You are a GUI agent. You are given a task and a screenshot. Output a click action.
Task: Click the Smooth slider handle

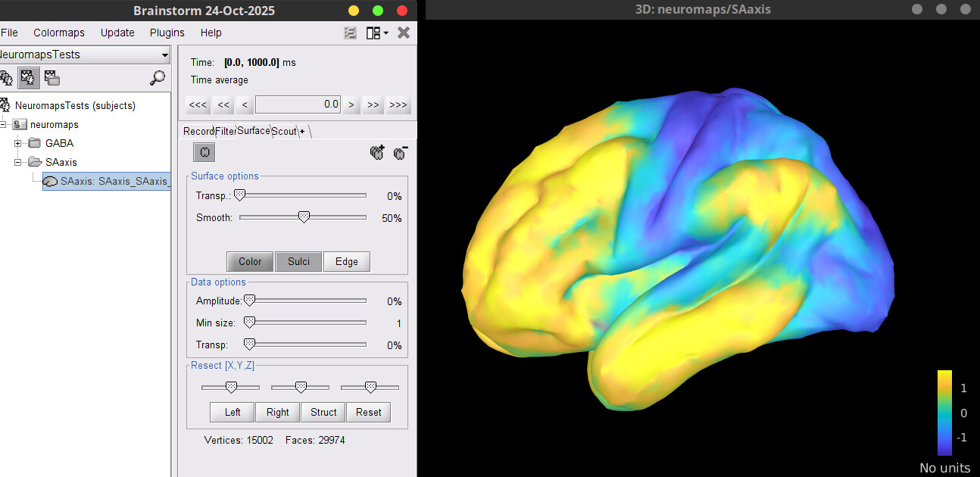pyautogui.click(x=304, y=217)
